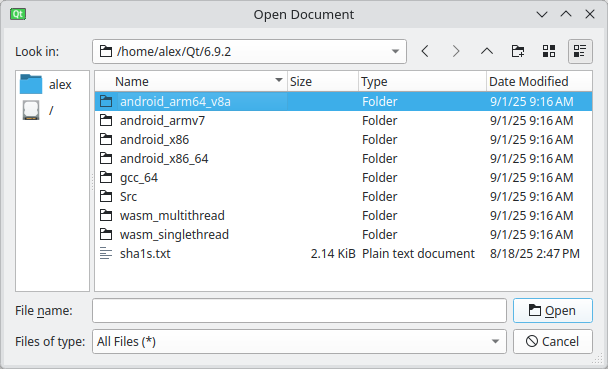
Task: Select wasm_multithread folder name
Action: (x=172, y=216)
